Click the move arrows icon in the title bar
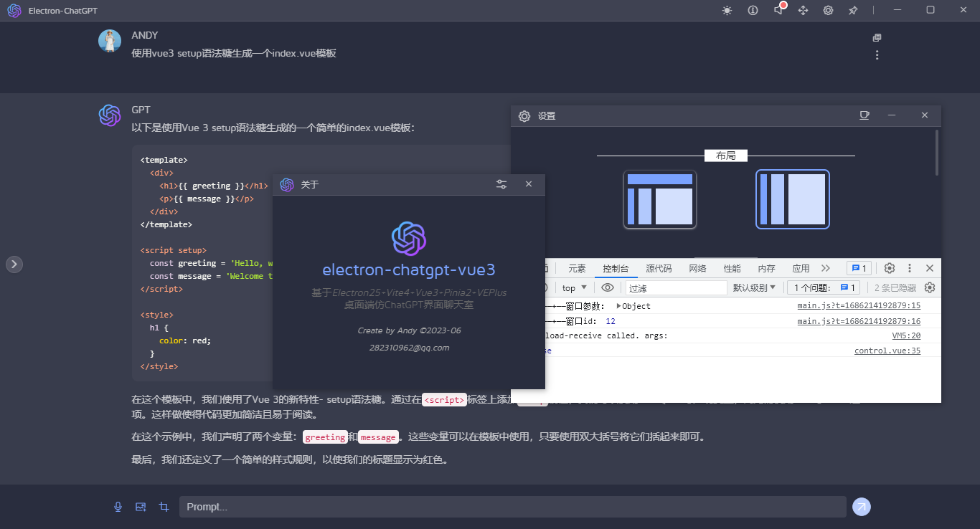This screenshot has height=529, width=980. pyautogui.click(x=803, y=10)
